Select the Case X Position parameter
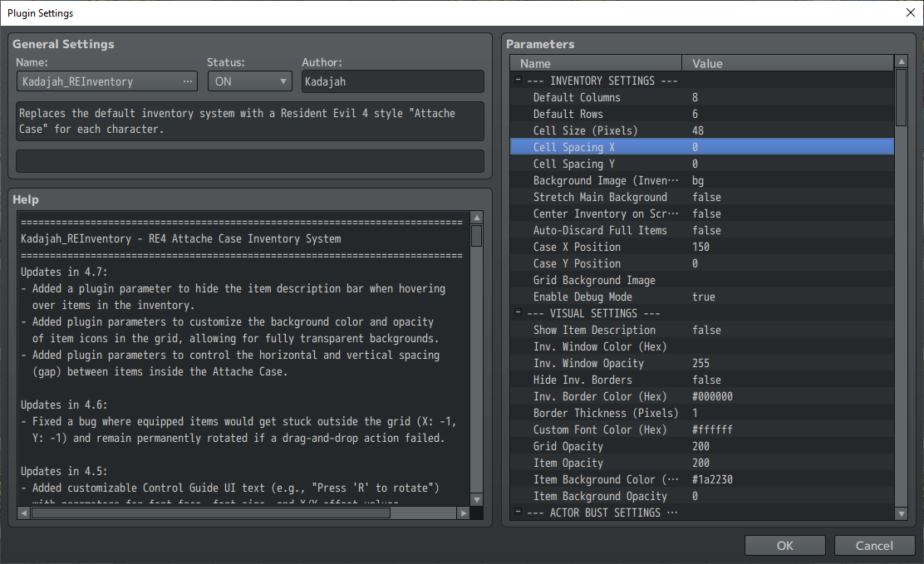The height and width of the screenshot is (564, 924). [702, 247]
